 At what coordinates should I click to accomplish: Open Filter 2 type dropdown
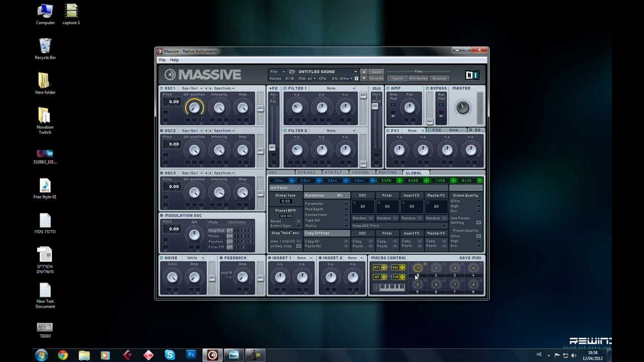334,131
